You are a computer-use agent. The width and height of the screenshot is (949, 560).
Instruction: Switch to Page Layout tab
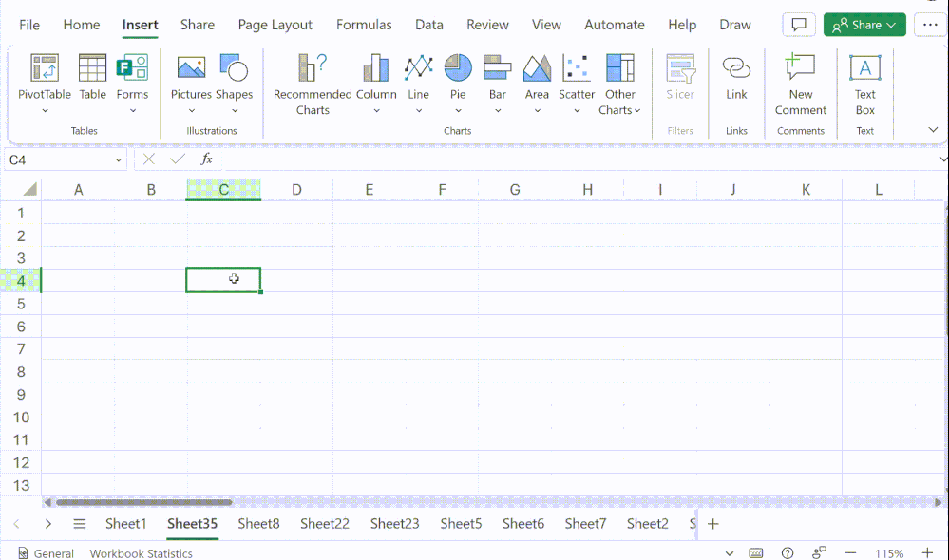click(x=275, y=25)
